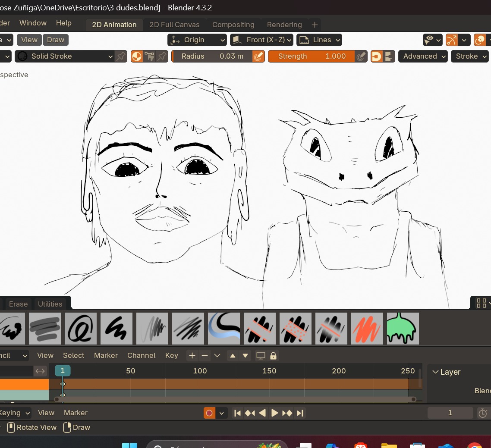The width and height of the screenshot is (491, 448).
Task: Play animation in reverse
Action: click(262, 413)
